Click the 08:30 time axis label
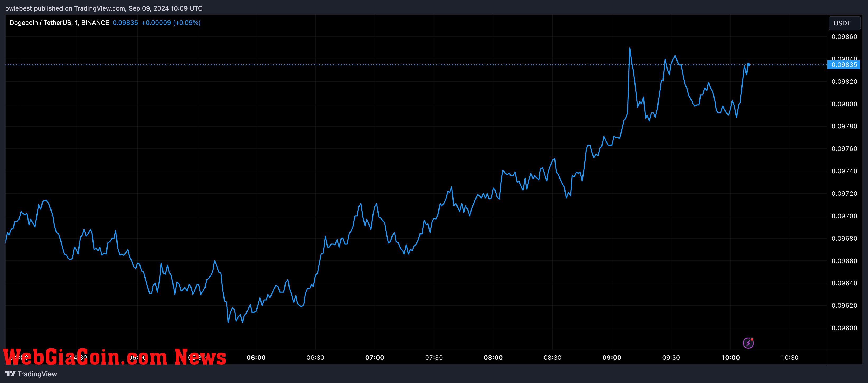This screenshot has height=383, width=868. click(553, 357)
